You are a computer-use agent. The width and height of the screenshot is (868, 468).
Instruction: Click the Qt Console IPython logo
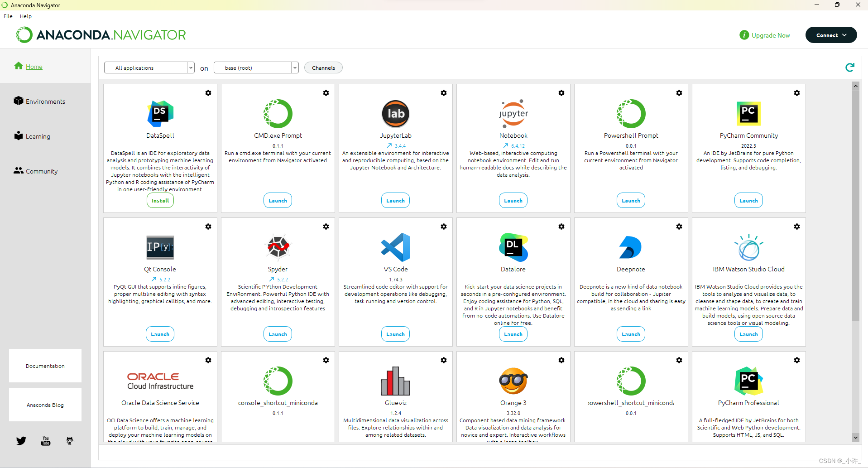tap(160, 247)
